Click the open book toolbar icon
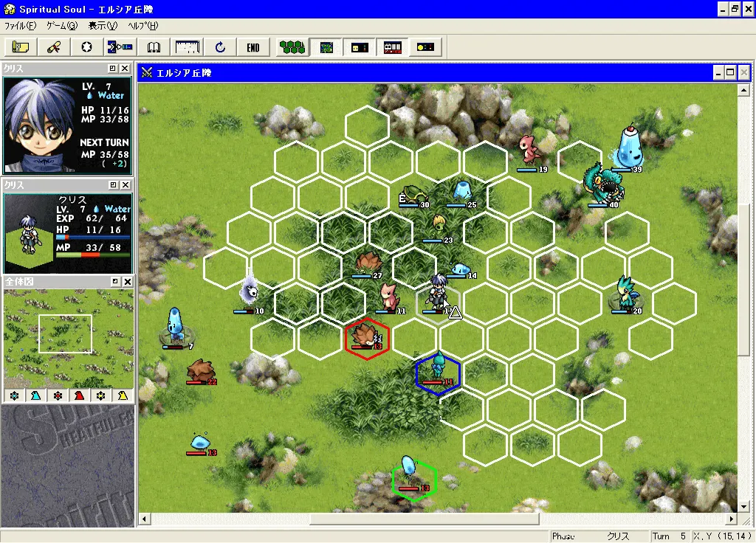The image size is (756, 543). 154,47
